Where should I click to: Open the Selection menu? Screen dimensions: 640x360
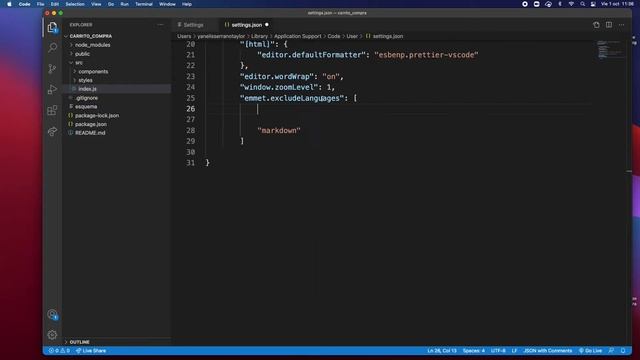pyautogui.click(x=75, y=4)
